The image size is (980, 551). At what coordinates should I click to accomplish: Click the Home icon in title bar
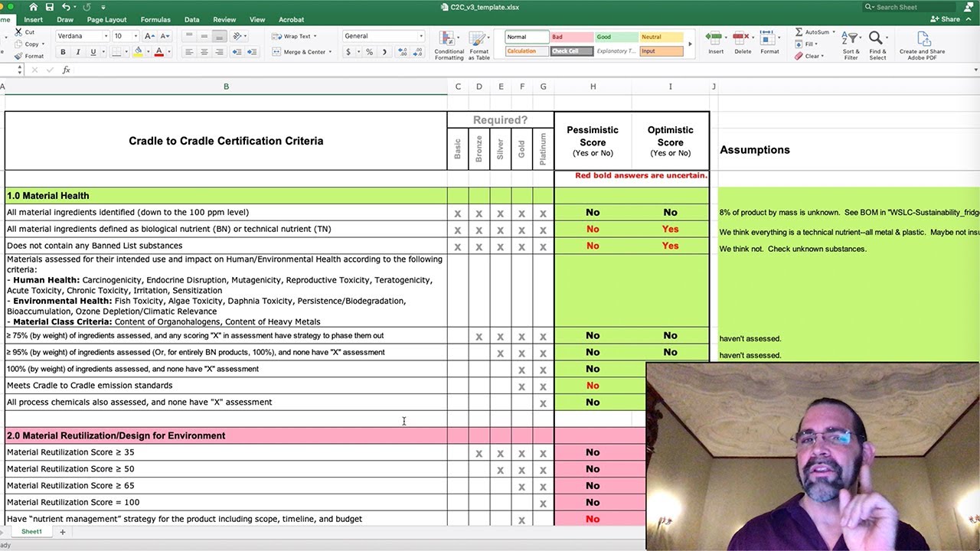click(x=33, y=7)
